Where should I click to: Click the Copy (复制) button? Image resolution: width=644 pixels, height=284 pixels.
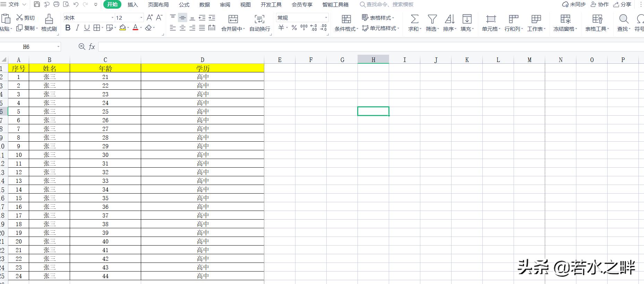click(27, 28)
